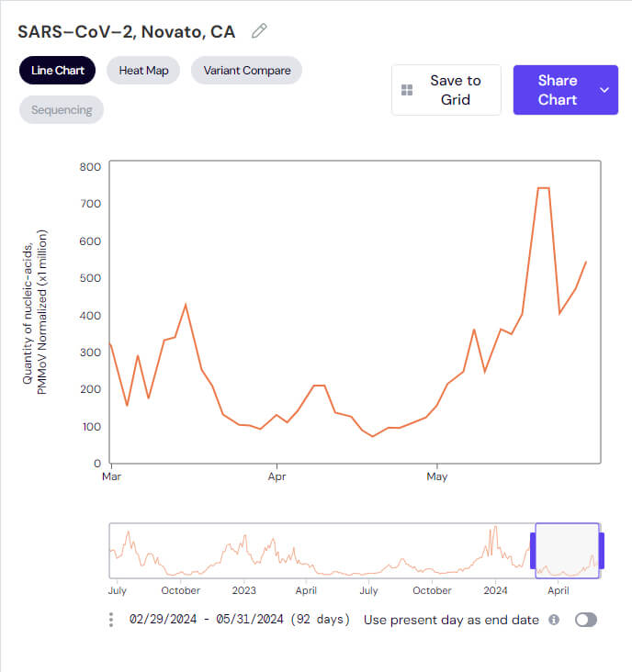
Task: Click the SARS-CoV-2, Novato, CA chart title
Action: (126, 31)
